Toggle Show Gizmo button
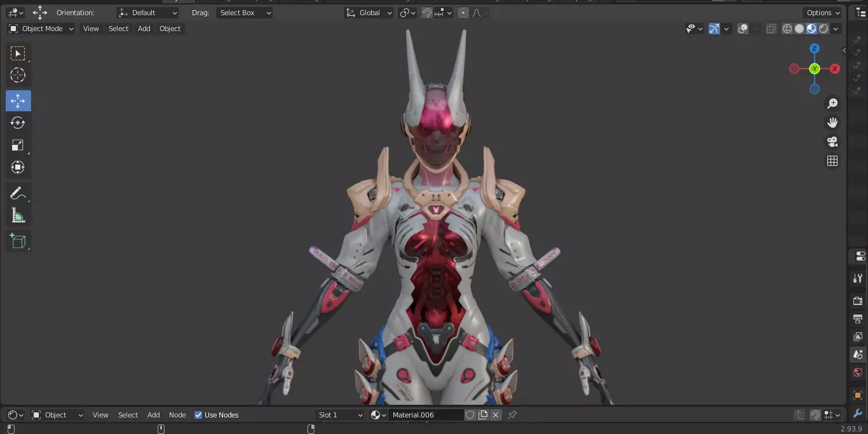The image size is (868, 434). click(714, 29)
